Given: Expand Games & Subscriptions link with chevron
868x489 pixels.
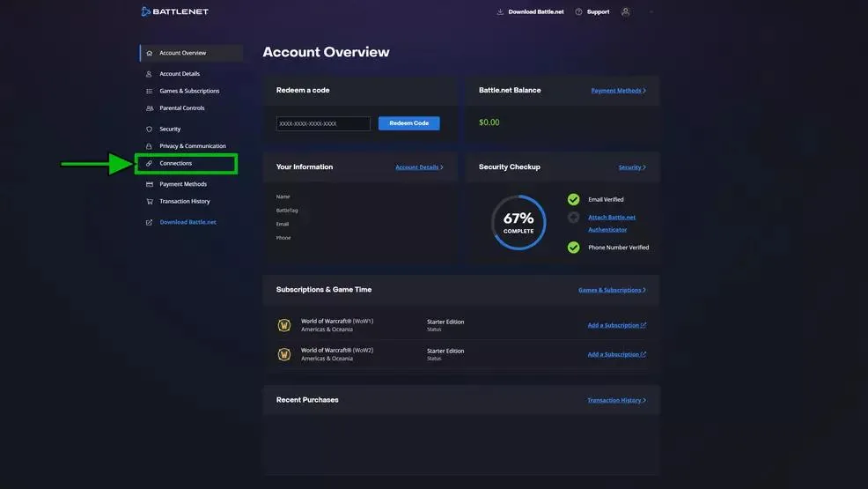Looking at the screenshot, I should click(x=612, y=290).
